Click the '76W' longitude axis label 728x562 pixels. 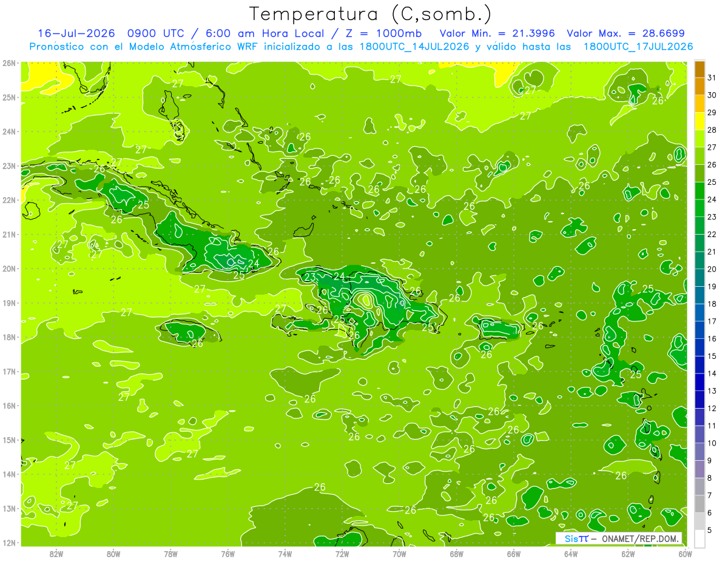coord(227,554)
